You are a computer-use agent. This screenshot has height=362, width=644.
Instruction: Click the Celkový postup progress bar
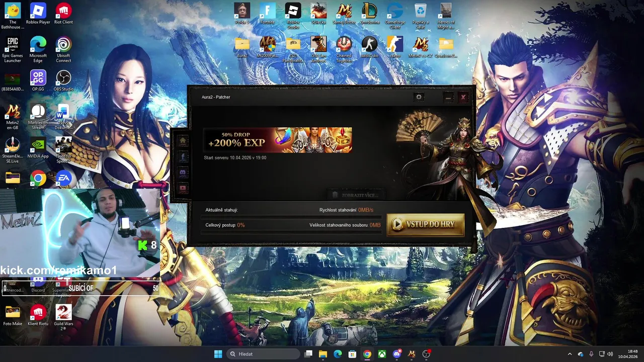point(291,232)
